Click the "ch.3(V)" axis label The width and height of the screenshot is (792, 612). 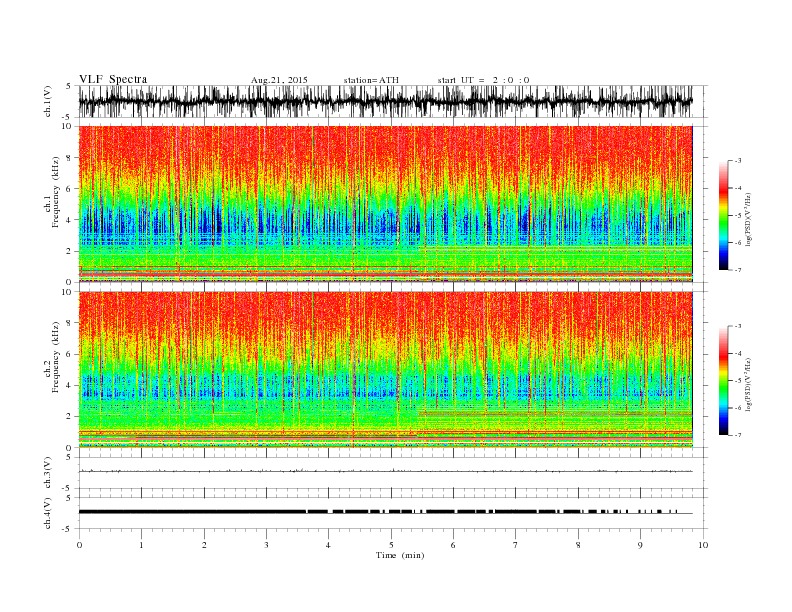click(x=48, y=473)
